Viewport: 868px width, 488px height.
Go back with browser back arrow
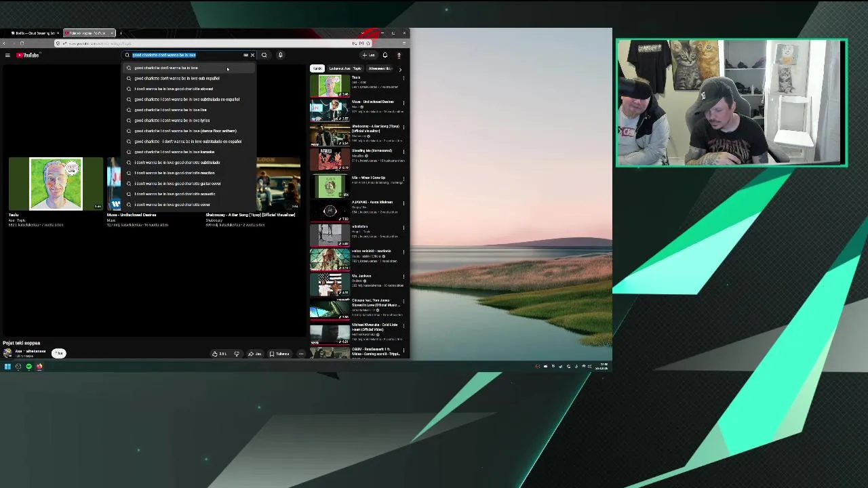click(4, 43)
